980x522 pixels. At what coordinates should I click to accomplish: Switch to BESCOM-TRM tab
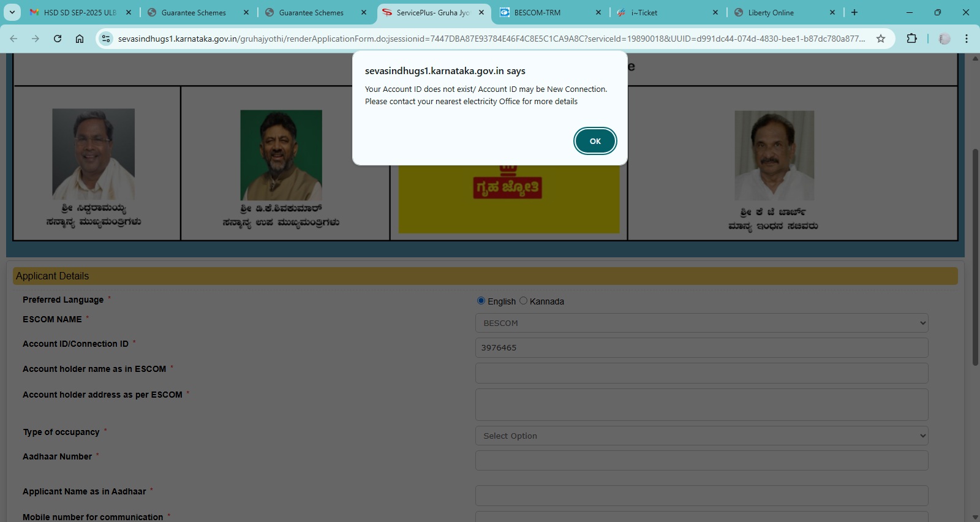click(x=537, y=12)
